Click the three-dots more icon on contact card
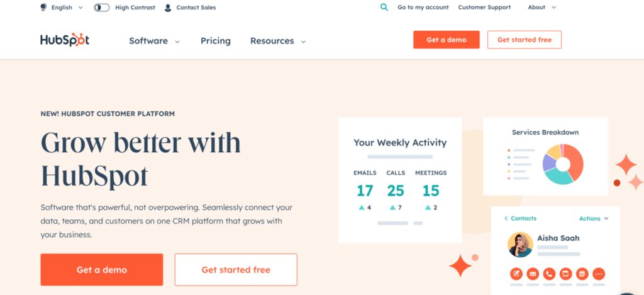 [598, 274]
